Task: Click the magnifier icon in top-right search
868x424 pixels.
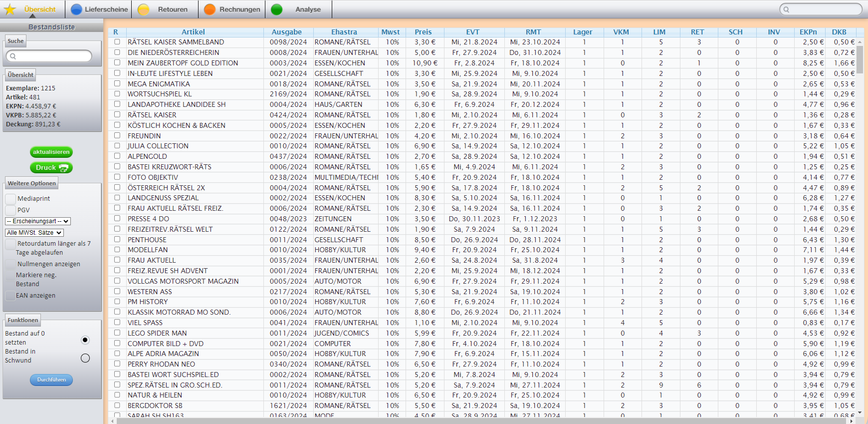Action: tap(787, 9)
